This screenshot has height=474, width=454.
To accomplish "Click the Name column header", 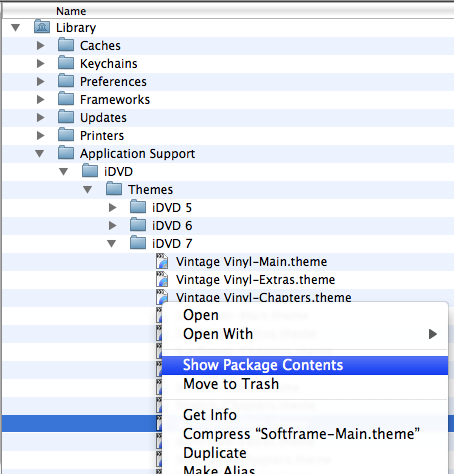I will coord(71,11).
